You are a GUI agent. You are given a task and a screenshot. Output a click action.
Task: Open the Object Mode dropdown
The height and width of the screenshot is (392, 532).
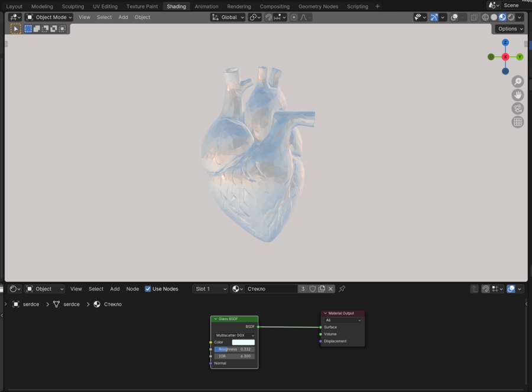click(49, 17)
